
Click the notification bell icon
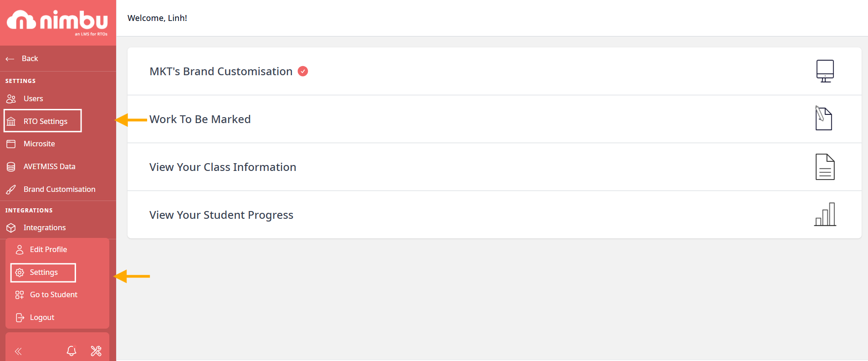click(x=71, y=351)
